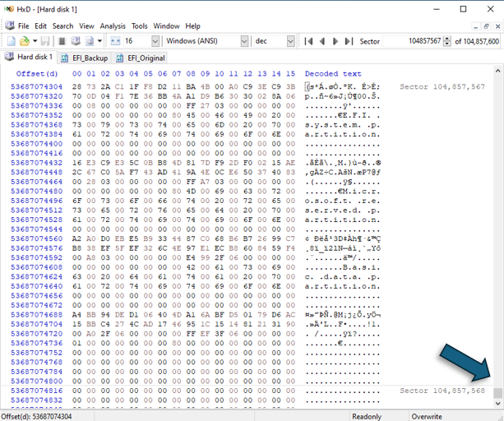Open the Search menu

point(62,26)
